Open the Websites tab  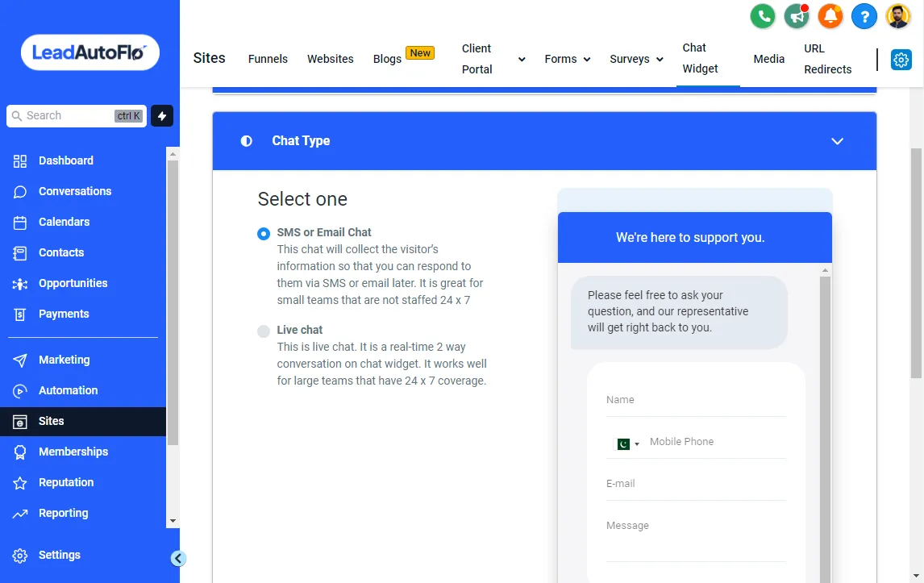pos(330,59)
